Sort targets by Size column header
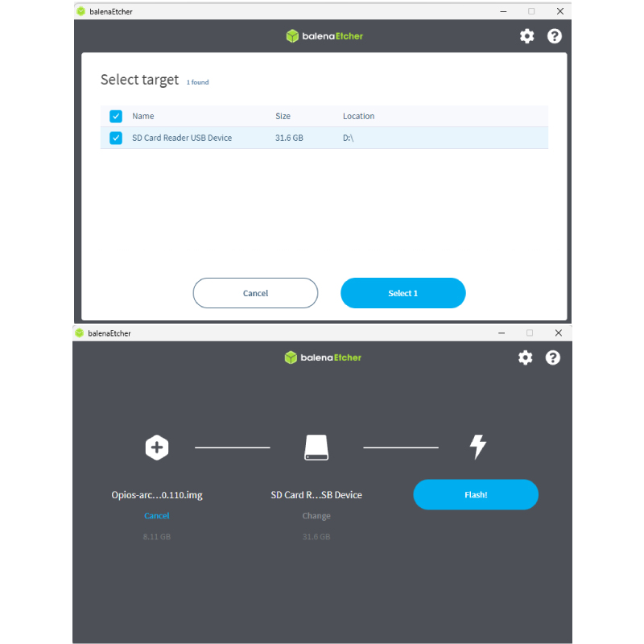The image size is (644, 644). (283, 116)
